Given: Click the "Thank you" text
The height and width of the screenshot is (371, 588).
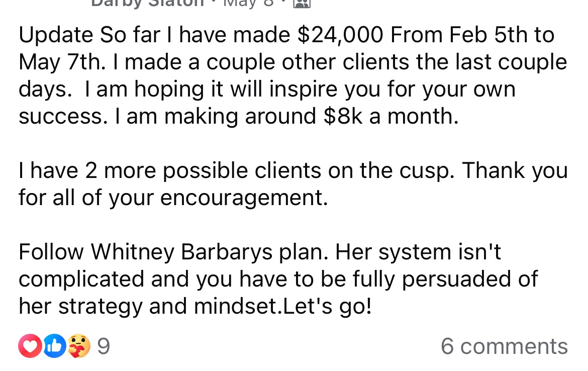Looking at the screenshot, I should (x=515, y=171).
